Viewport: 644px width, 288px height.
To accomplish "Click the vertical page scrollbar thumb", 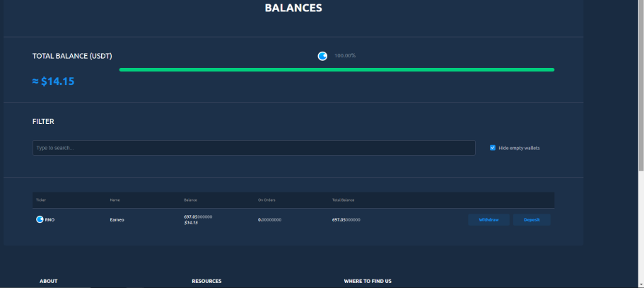I will [x=640, y=86].
